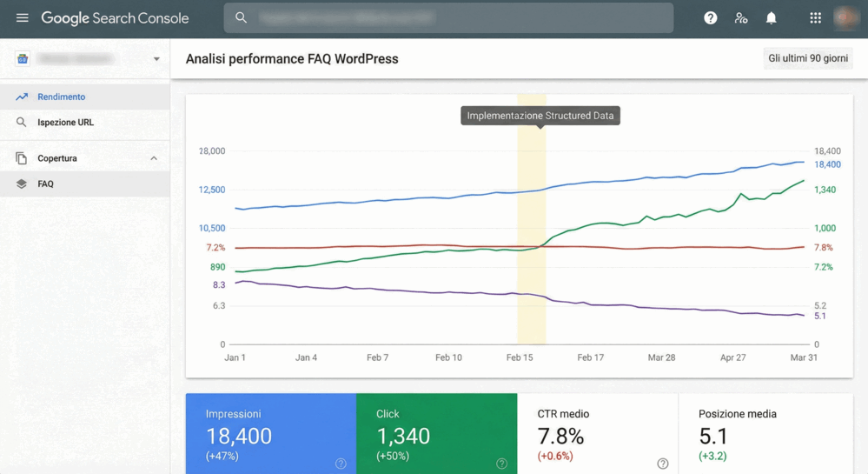Viewport: 868px width, 474px height.
Task: Click the 12,500 left axis label
Action: (212, 190)
